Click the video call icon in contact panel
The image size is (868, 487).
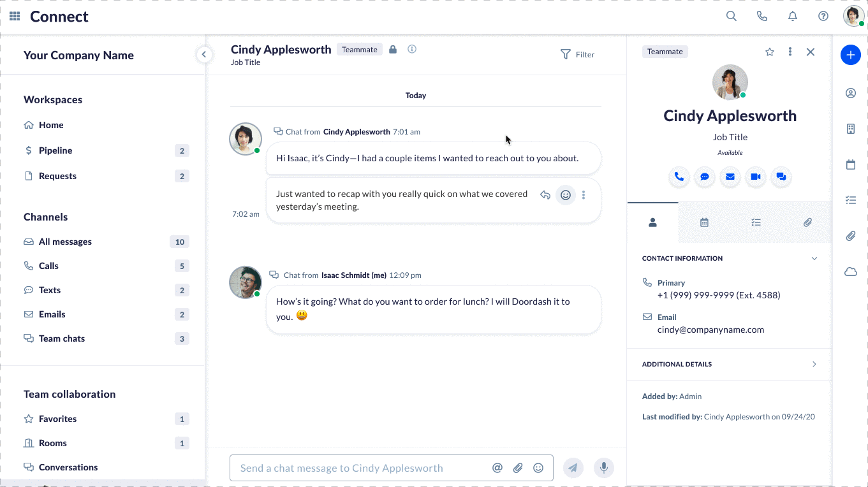click(756, 177)
